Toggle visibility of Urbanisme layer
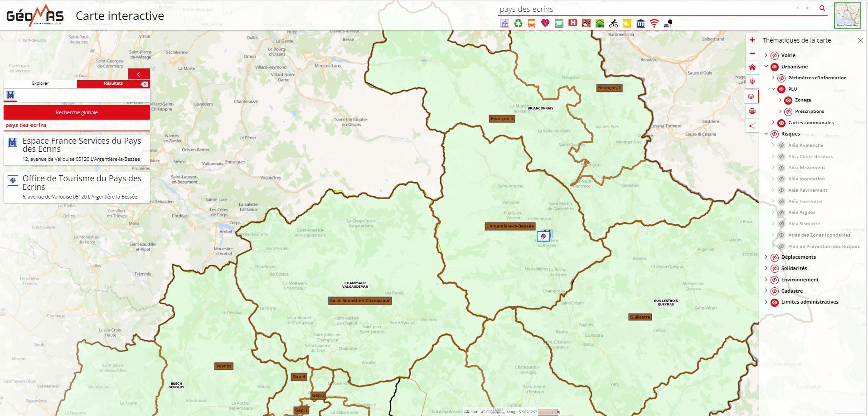The width and height of the screenshot is (868, 416). [775, 67]
